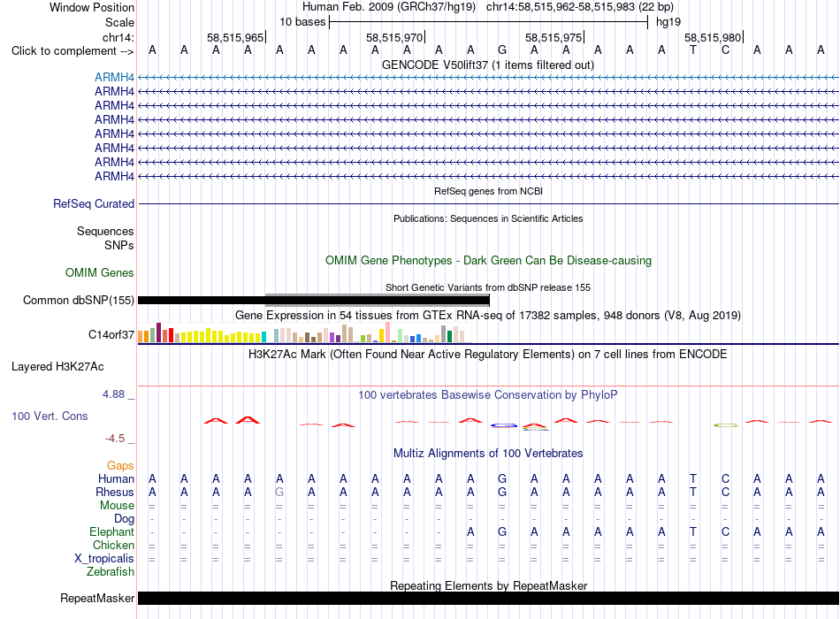The width and height of the screenshot is (840, 619).
Task: Click the '100 Vert. Cons' label
Action: 50,416
